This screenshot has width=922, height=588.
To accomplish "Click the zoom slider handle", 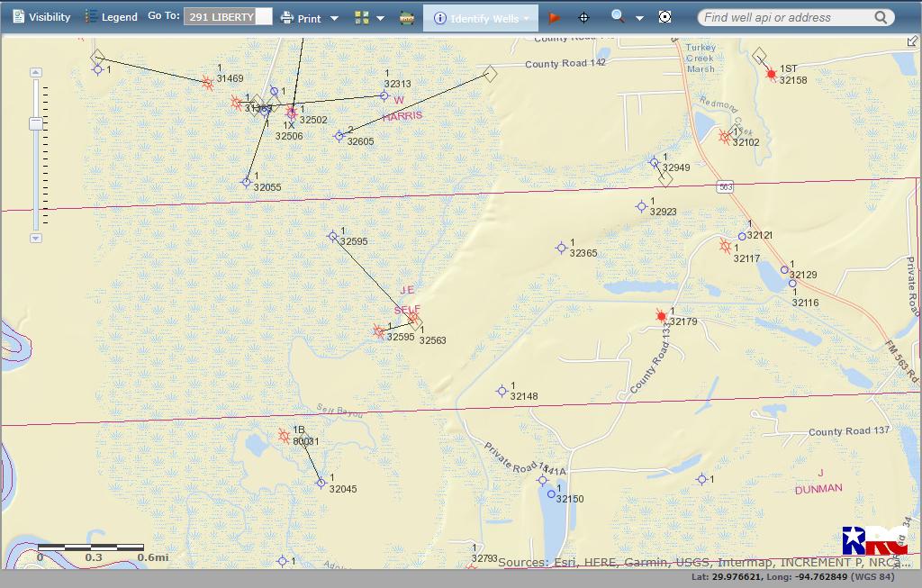I will pos(36,123).
